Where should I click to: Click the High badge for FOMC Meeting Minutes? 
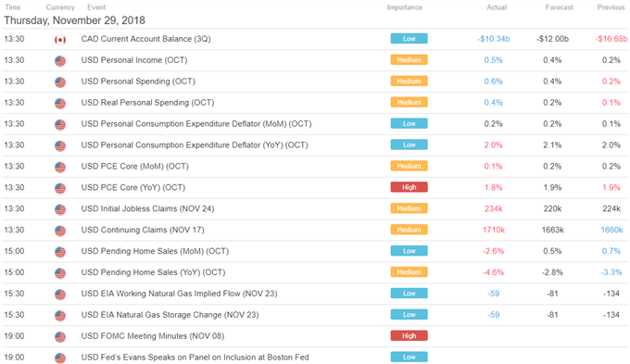(409, 336)
